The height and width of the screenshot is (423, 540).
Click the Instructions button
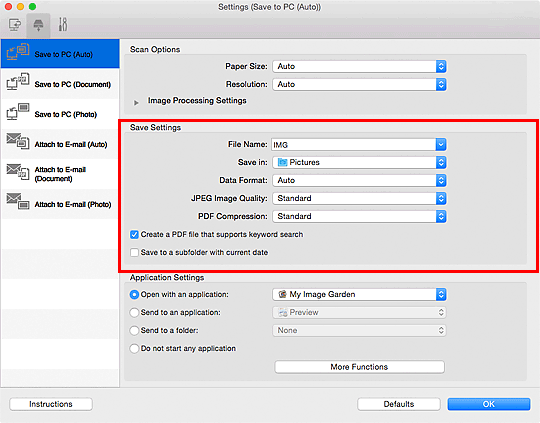(51, 404)
